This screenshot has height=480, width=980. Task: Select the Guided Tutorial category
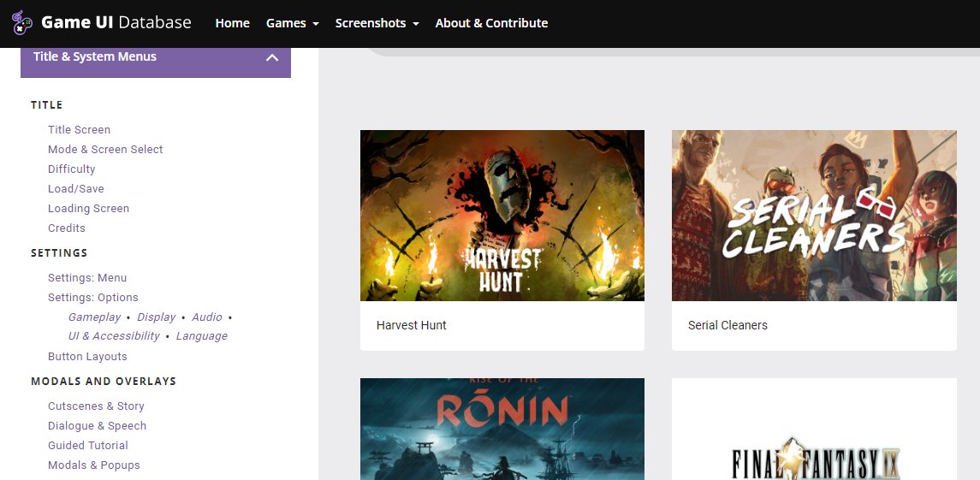pos(87,446)
